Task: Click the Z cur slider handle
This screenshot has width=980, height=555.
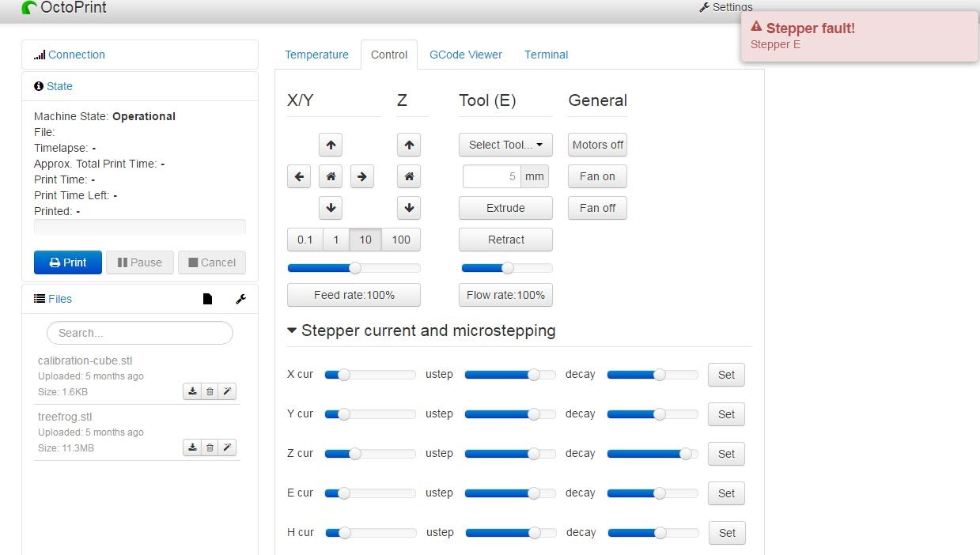Action: tap(355, 454)
